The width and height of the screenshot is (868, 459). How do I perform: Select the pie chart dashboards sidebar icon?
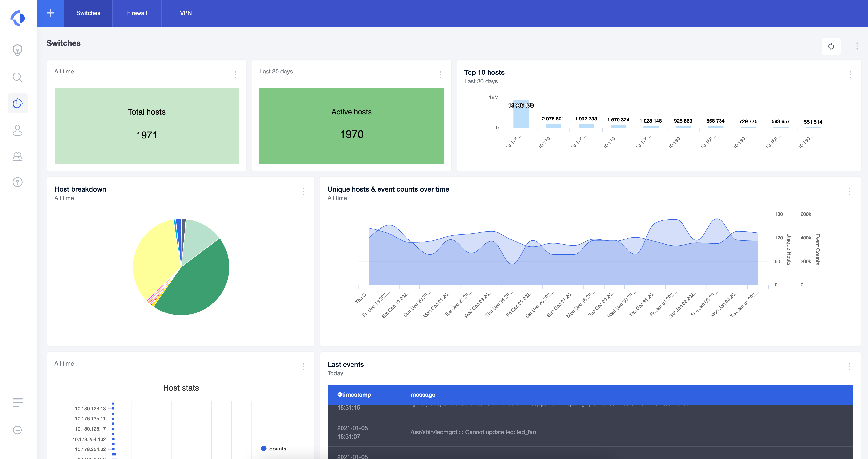[18, 103]
